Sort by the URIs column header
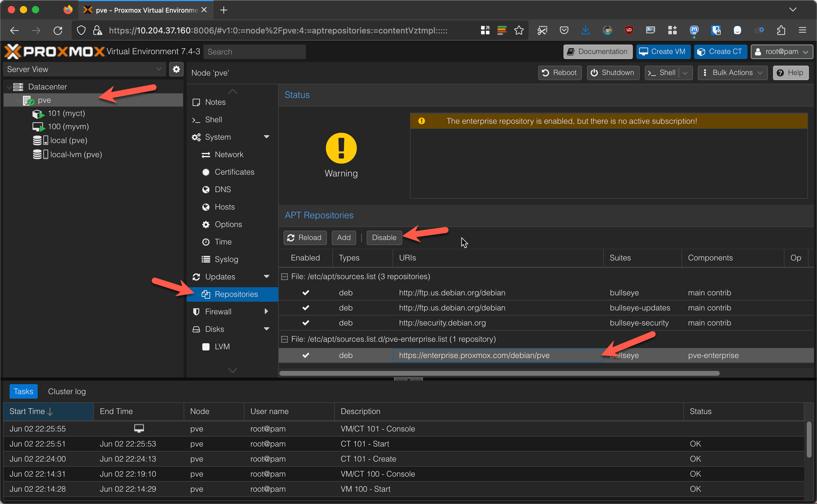817x504 pixels. 498,258
